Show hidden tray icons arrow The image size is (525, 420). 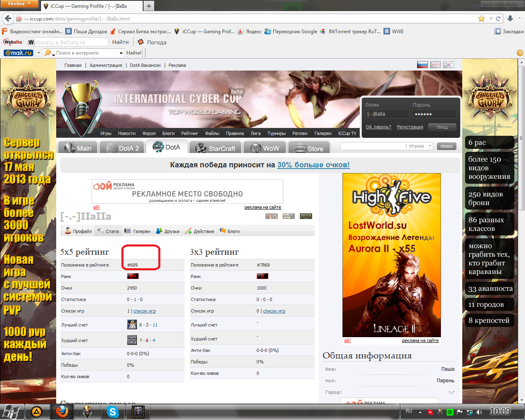[420, 412]
